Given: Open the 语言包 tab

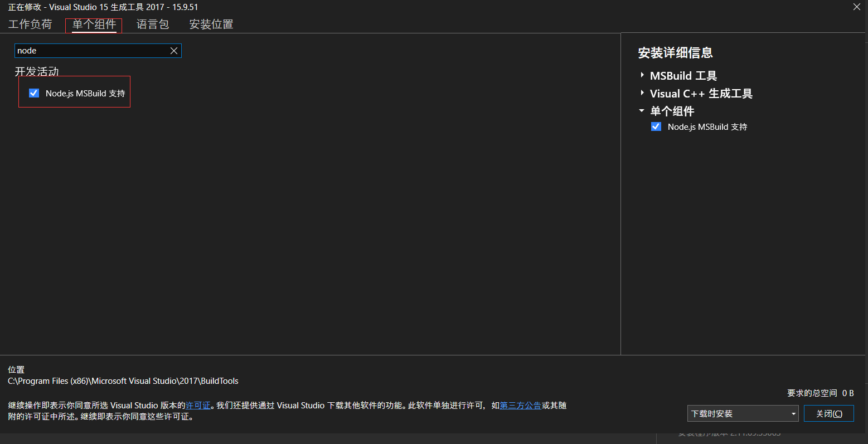Looking at the screenshot, I should pyautogui.click(x=153, y=25).
